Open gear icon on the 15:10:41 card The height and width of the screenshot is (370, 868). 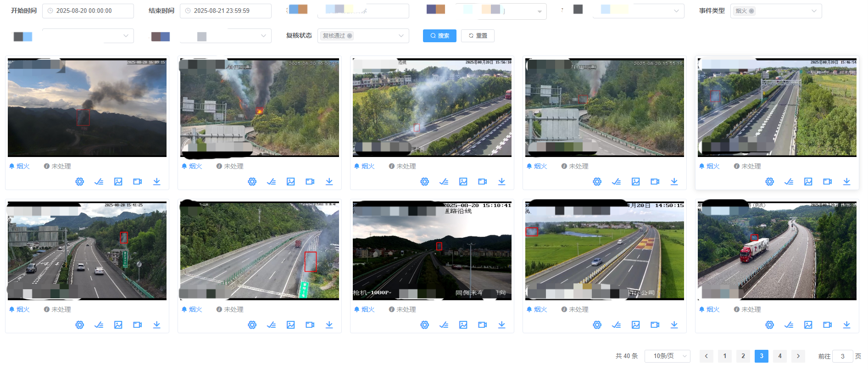click(x=425, y=325)
